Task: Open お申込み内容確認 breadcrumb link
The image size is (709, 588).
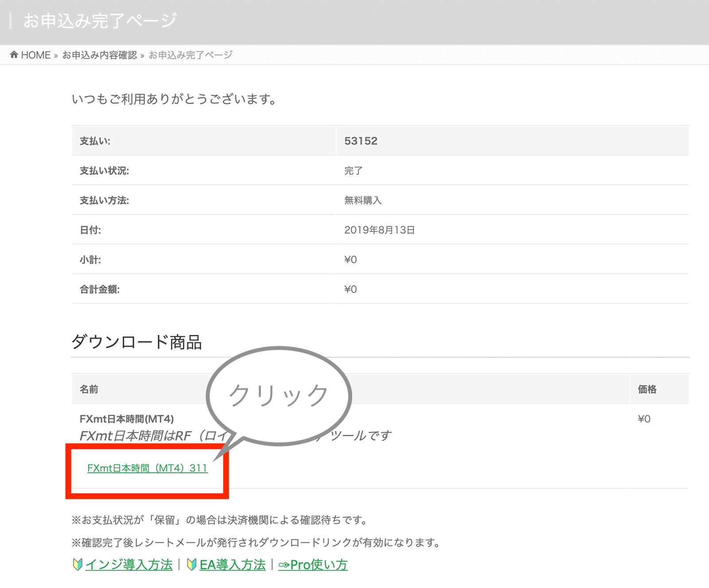Action: tap(100, 55)
